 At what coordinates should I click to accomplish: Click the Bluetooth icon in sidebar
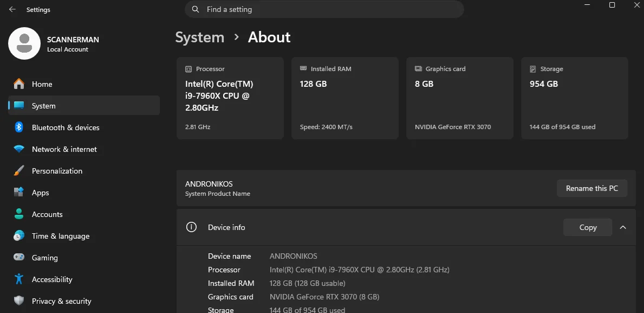19,127
